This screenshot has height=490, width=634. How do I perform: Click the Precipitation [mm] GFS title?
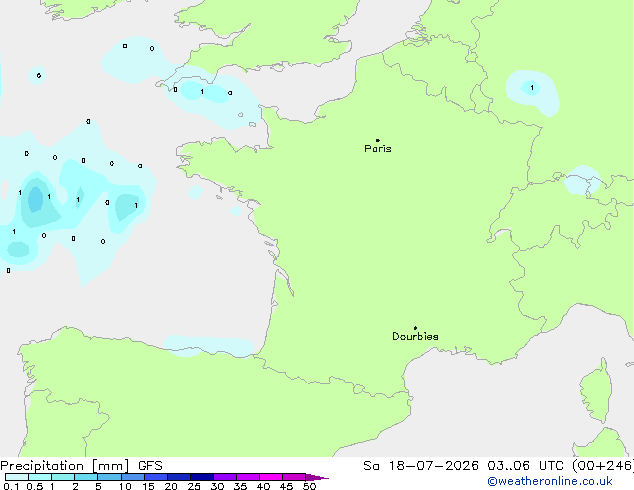(81, 466)
